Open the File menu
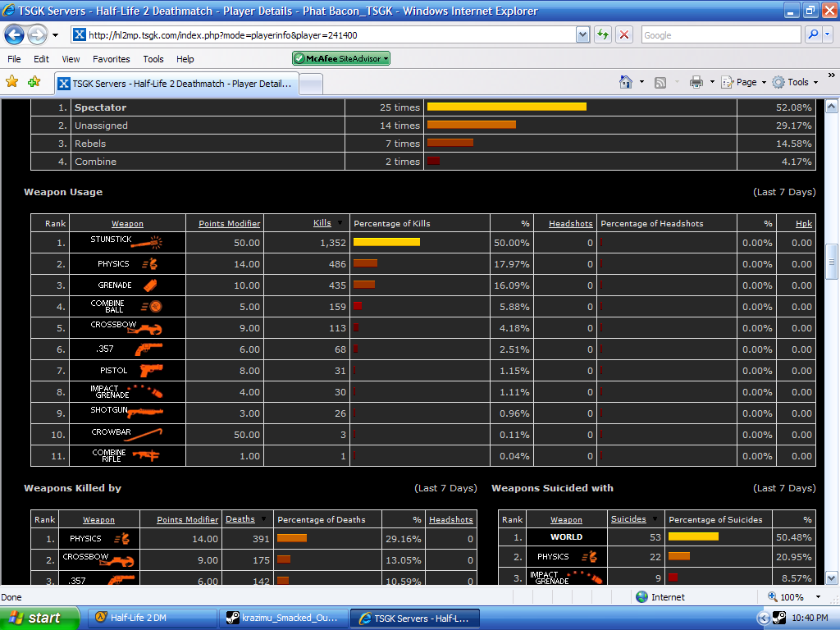This screenshot has height=630, width=840. click(x=15, y=59)
